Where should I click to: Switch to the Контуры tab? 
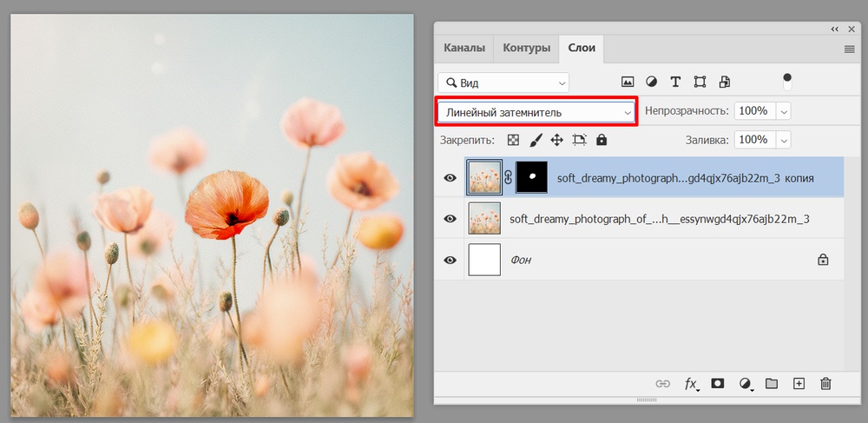(x=526, y=48)
